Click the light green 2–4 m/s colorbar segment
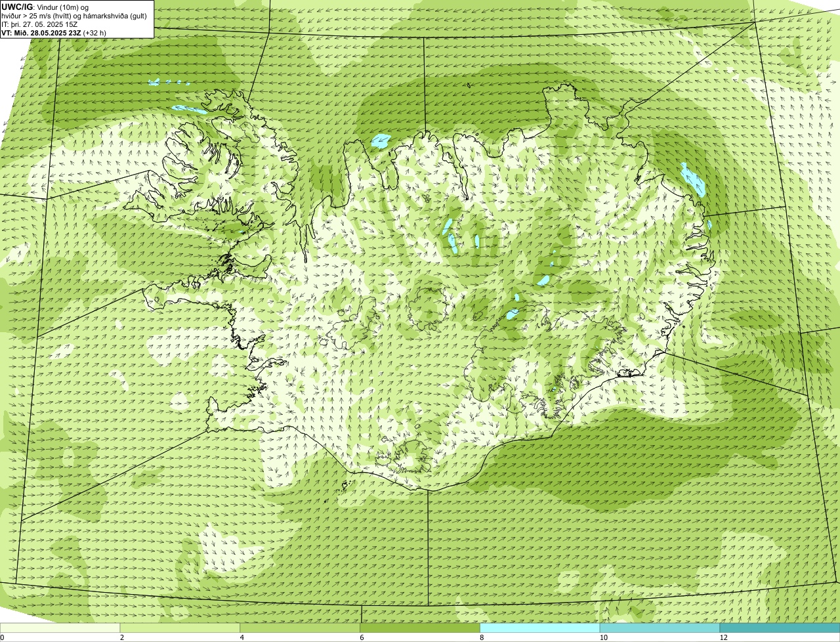 click(x=180, y=628)
